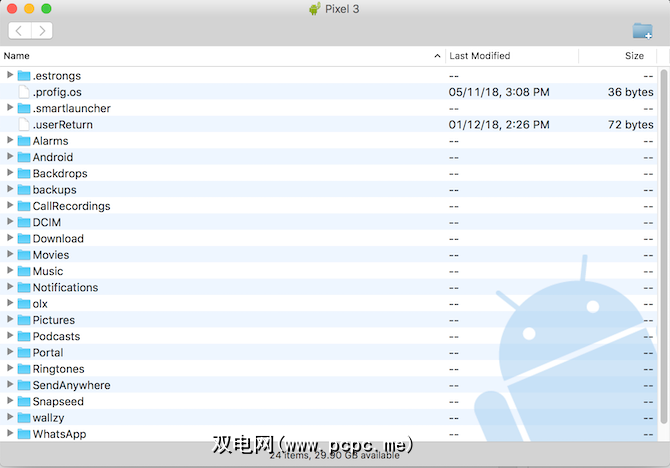The height and width of the screenshot is (468, 670).
Task: Click the WhatsApp folder icon
Action: [24, 434]
